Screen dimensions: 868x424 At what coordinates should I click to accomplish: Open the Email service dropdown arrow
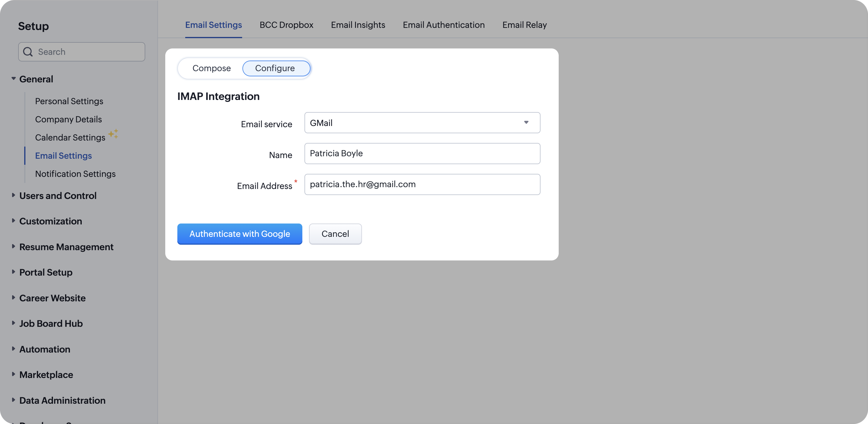(526, 122)
